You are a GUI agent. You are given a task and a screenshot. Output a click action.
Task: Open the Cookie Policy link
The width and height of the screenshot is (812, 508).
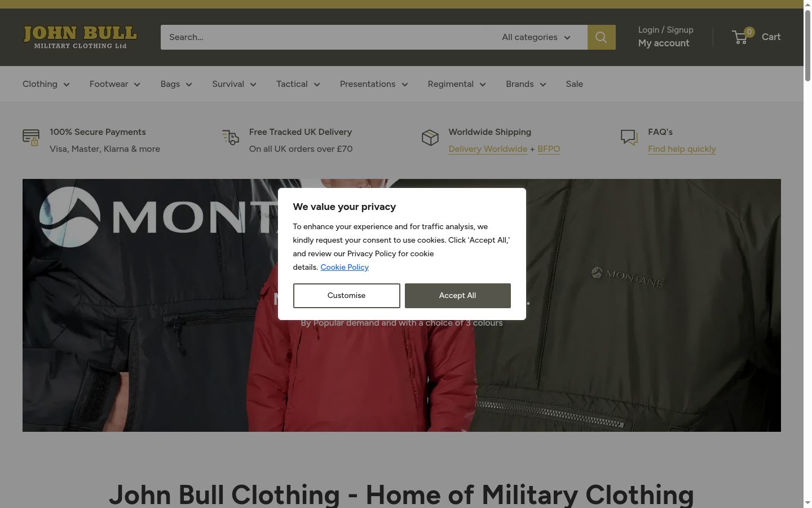point(345,268)
